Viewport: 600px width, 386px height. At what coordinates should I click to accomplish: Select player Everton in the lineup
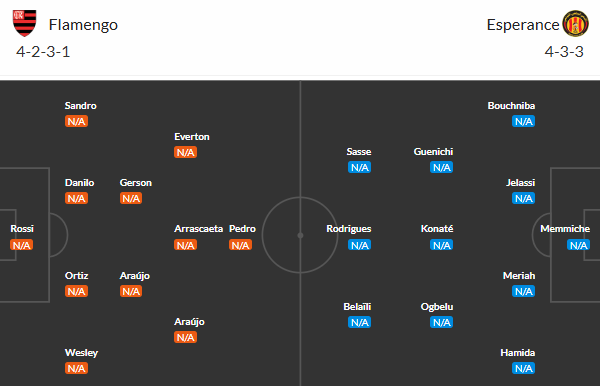192,137
